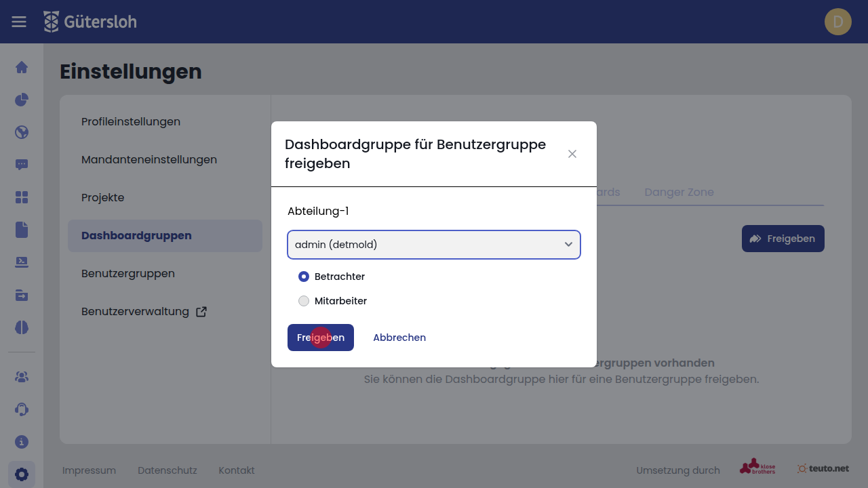This screenshot has height=488, width=868.
Task: Switch to the Danger Zone tab
Action: [679, 192]
